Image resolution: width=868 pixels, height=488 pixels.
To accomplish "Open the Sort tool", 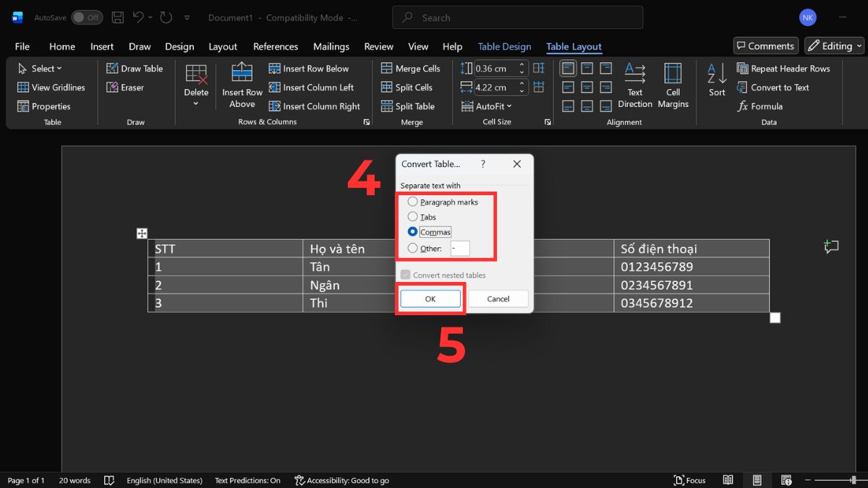I will (x=717, y=80).
